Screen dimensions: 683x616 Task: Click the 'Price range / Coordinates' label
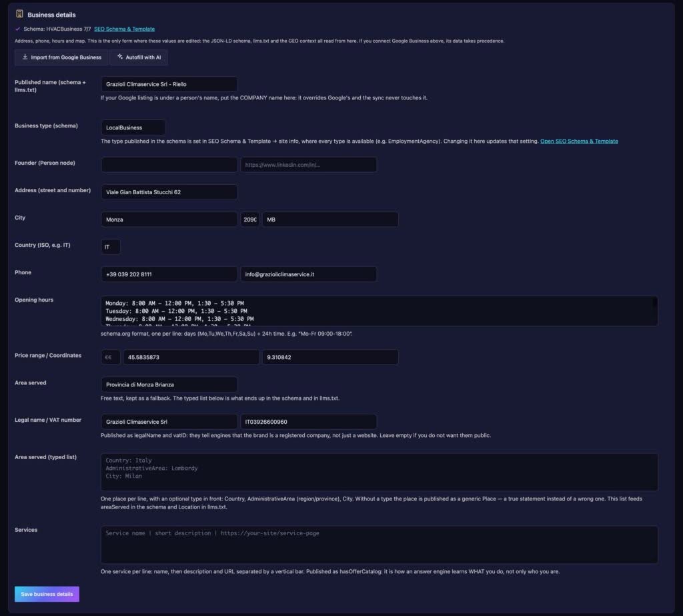48,355
